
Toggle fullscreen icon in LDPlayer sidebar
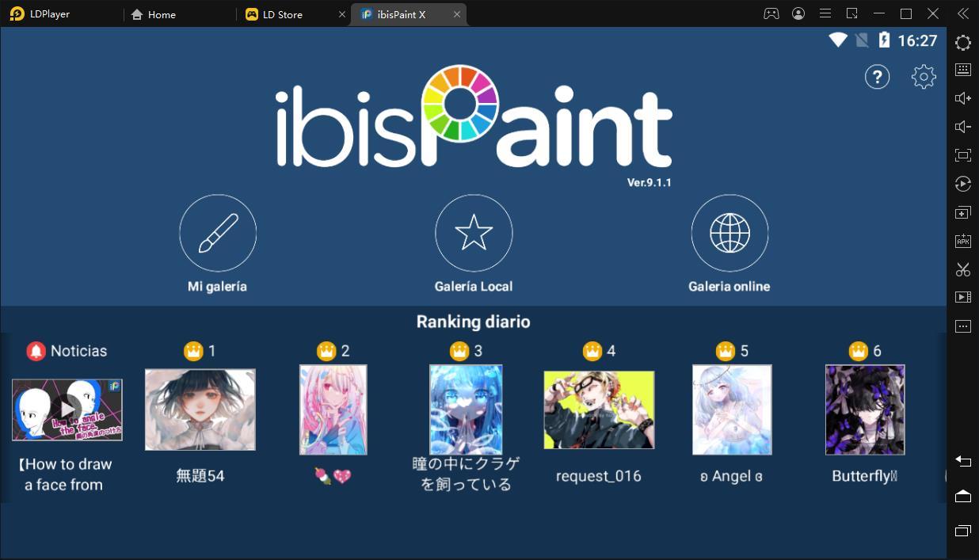(963, 155)
